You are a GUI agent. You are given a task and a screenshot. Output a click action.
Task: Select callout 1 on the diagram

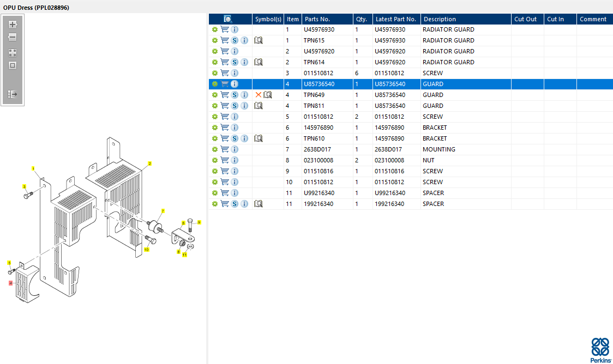click(33, 169)
